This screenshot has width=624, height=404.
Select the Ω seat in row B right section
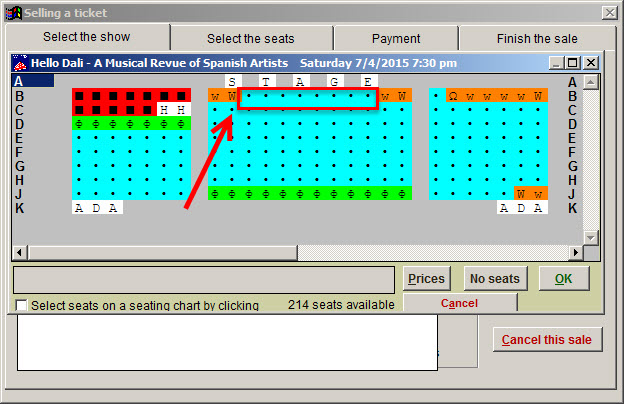[453, 96]
